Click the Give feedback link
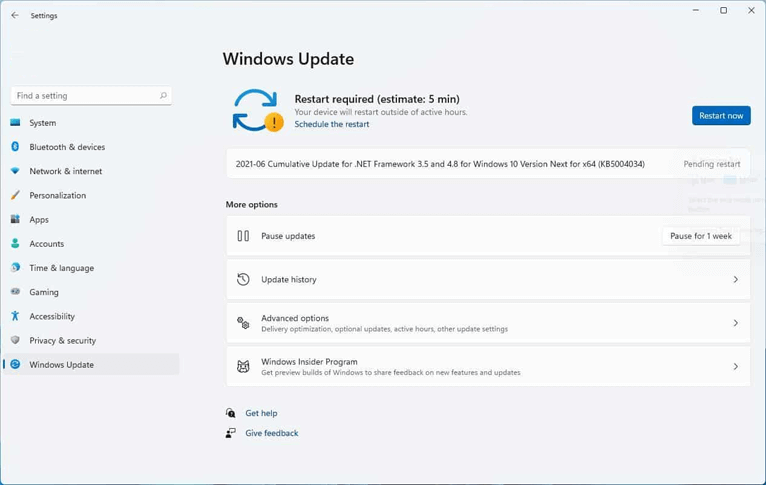Screen dimensions: 766x485 click(x=271, y=433)
